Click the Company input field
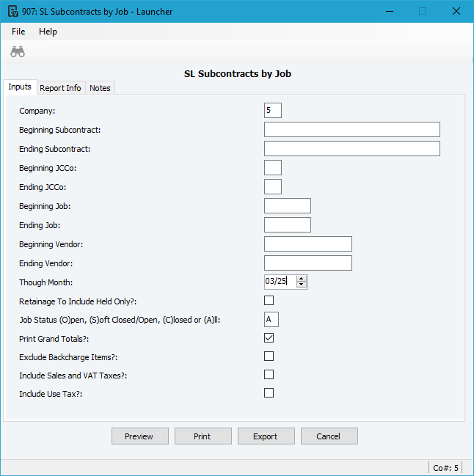This screenshot has height=476, width=474. (x=273, y=111)
